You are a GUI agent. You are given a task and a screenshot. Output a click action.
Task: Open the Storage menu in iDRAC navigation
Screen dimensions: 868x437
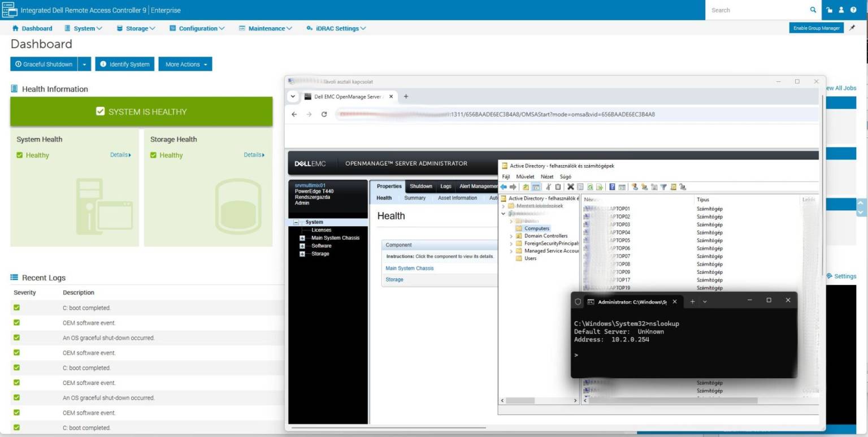(136, 28)
